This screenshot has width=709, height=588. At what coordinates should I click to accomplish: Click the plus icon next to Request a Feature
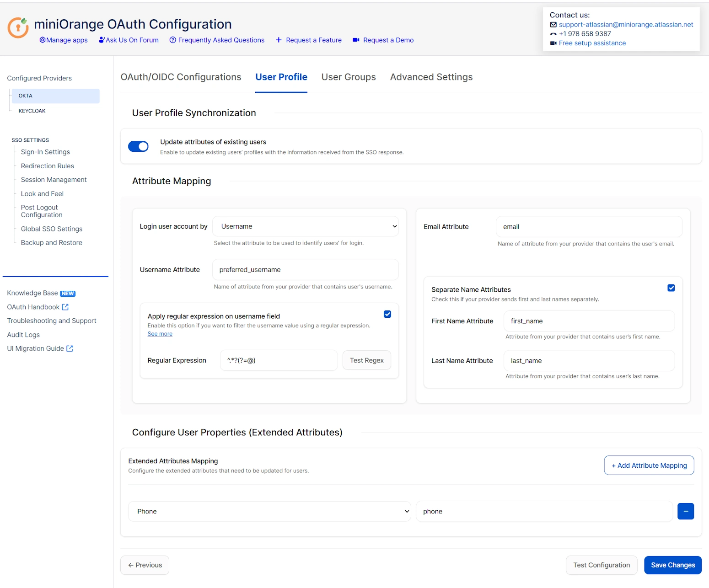(x=279, y=40)
